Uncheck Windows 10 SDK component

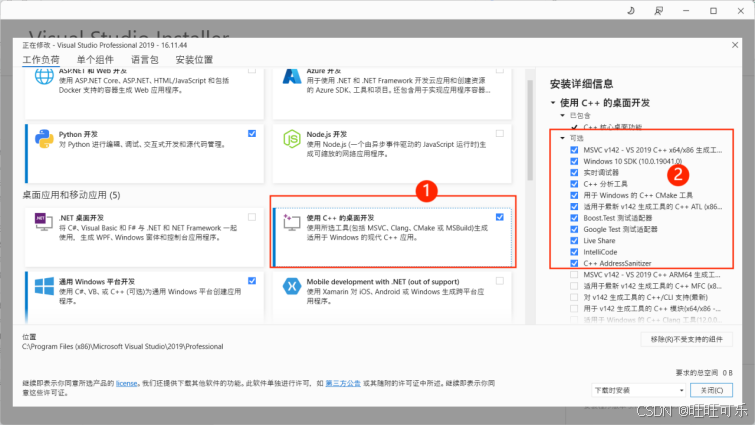[574, 161]
